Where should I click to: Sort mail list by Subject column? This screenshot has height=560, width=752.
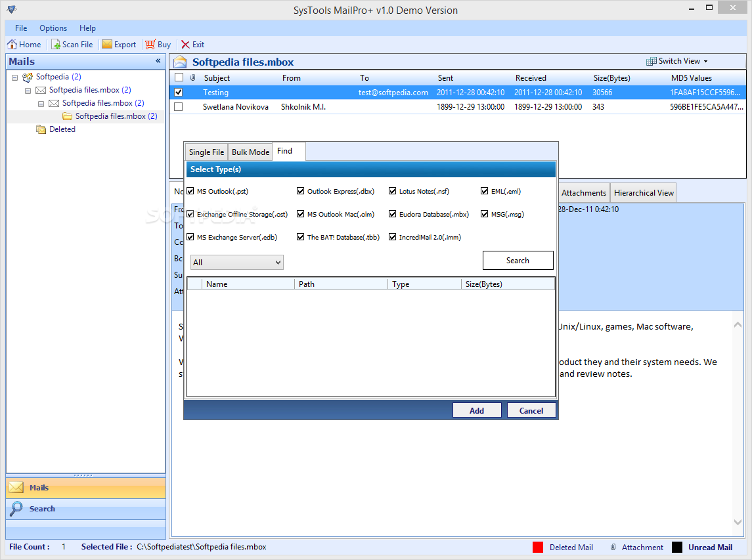tap(217, 77)
